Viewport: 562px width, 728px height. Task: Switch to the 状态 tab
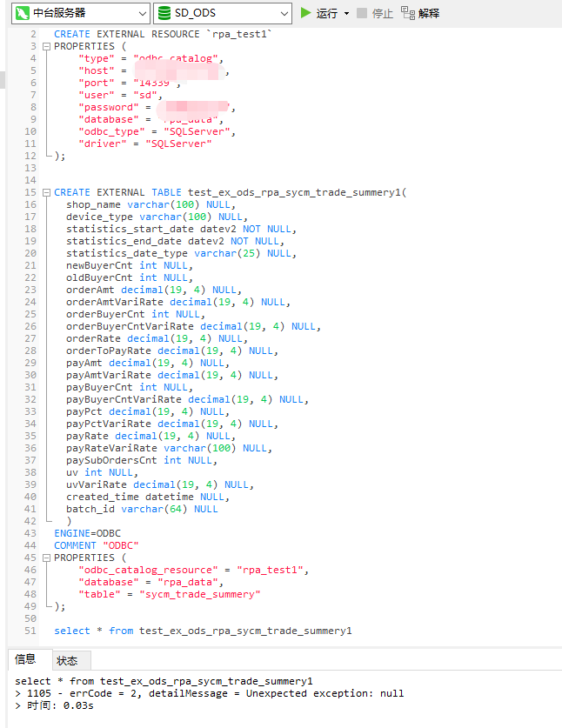pos(67,660)
